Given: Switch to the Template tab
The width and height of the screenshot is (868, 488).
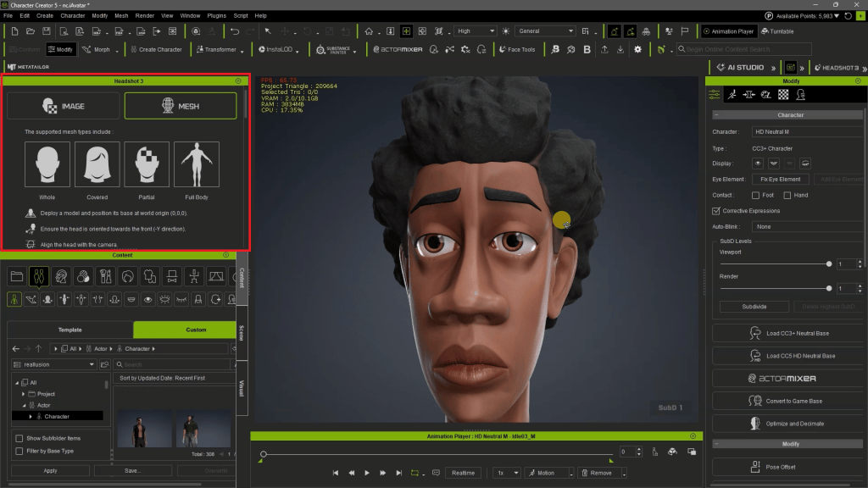Looking at the screenshot, I should pyautogui.click(x=70, y=330).
